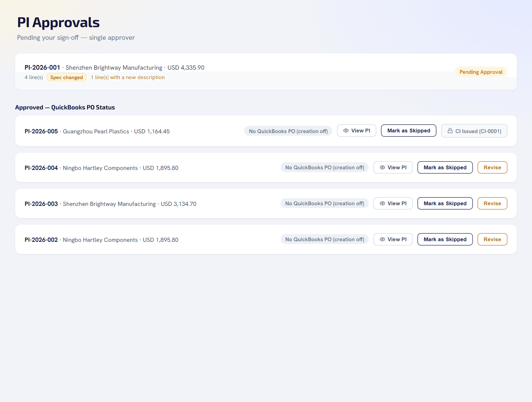The image size is (532, 402).
Task: Click the eye icon for PI-2026-004
Action: pyautogui.click(x=382, y=167)
